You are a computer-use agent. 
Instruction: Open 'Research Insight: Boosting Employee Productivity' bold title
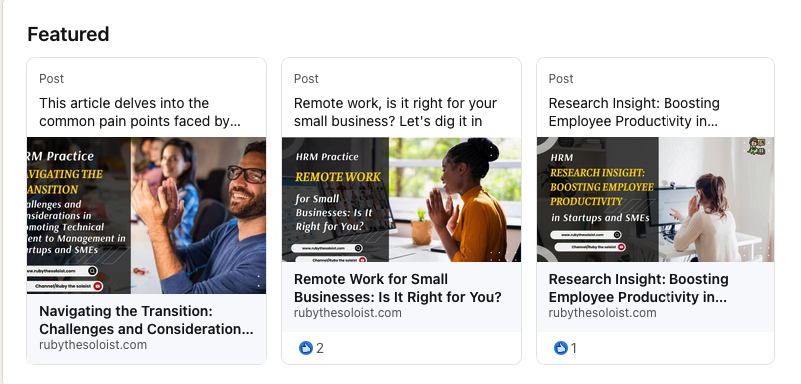pos(639,288)
